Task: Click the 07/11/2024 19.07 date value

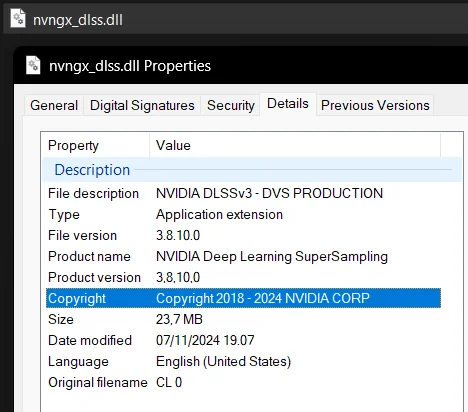Action: [205, 341]
